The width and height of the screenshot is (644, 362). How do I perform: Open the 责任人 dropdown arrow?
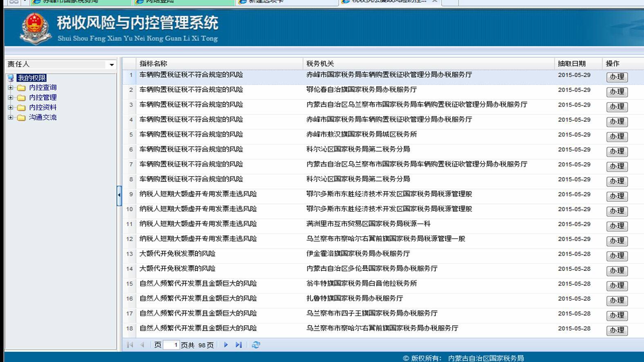[x=112, y=65]
